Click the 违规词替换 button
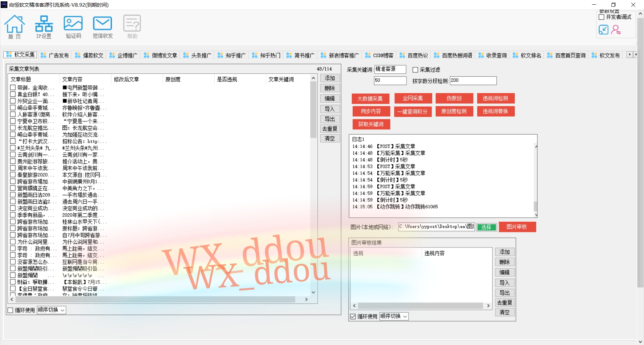Image resolution: width=644 pixels, height=345 pixels. tap(496, 111)
